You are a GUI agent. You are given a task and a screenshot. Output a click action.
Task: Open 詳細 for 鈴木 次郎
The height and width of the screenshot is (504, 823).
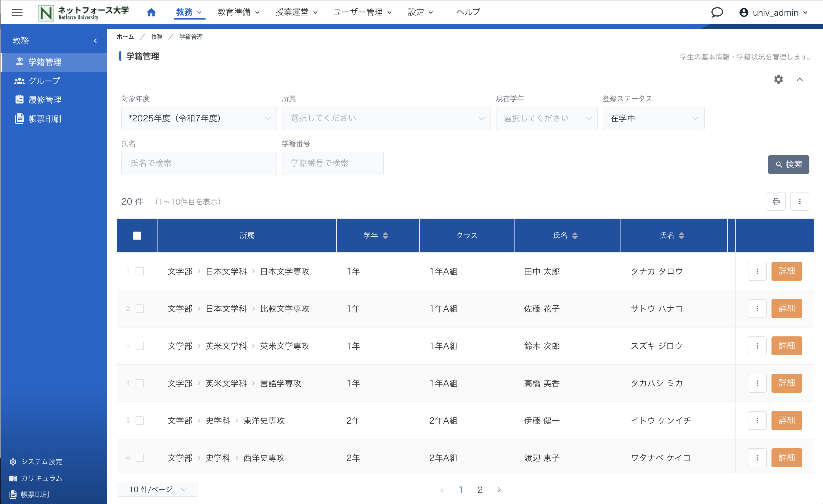787,346
